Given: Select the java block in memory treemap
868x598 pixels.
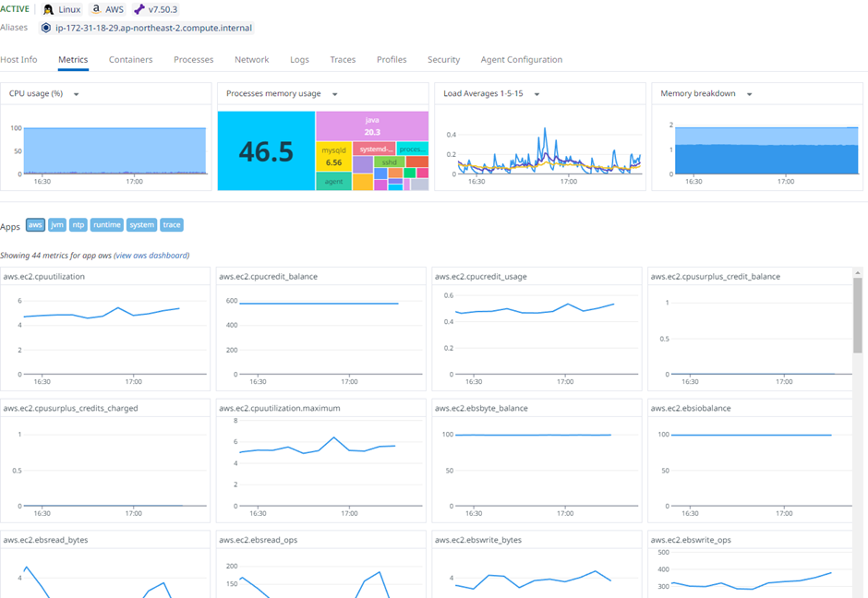Looking at the screenshot, I should pos(372,126).
